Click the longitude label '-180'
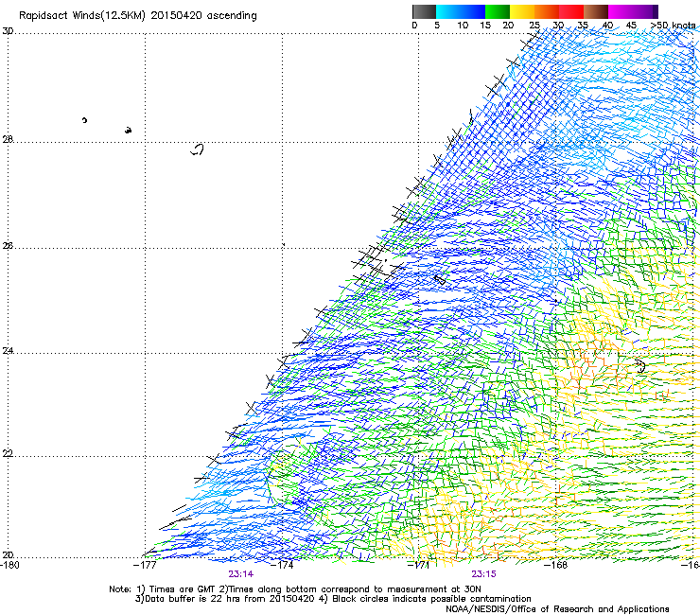 (x=9, y=565)
